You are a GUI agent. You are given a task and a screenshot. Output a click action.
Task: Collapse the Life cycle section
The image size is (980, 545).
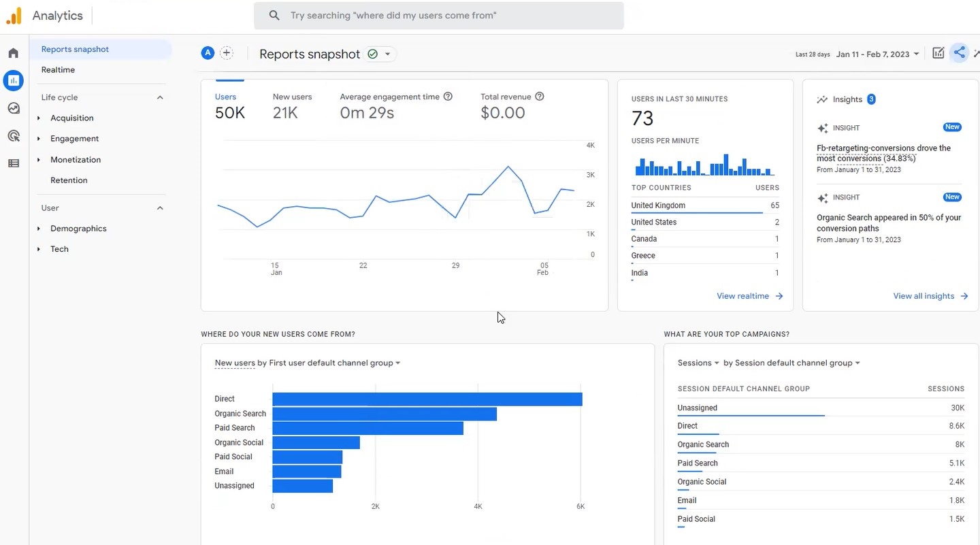(x=159, y=97)
